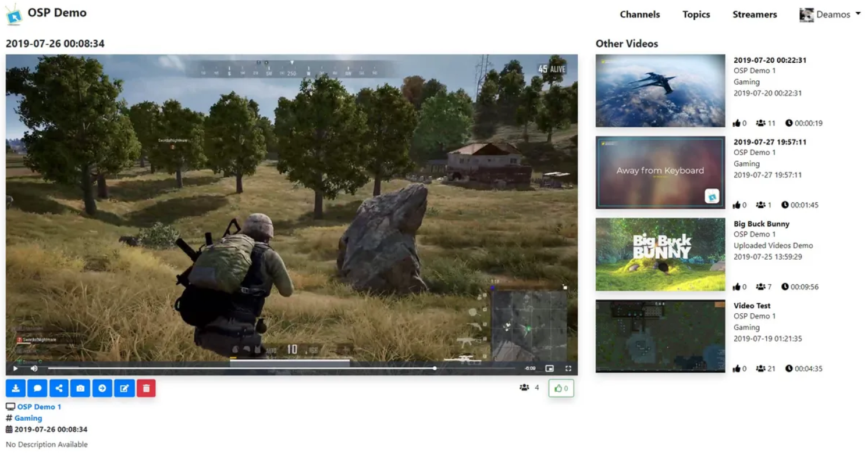
Task: Open the Streamers navigation item
Action: click(755, 15)
